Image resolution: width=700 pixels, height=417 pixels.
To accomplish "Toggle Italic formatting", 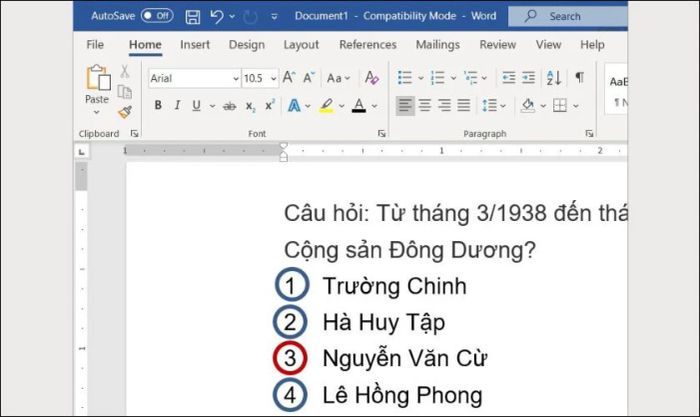I will [x=177, y=105].
